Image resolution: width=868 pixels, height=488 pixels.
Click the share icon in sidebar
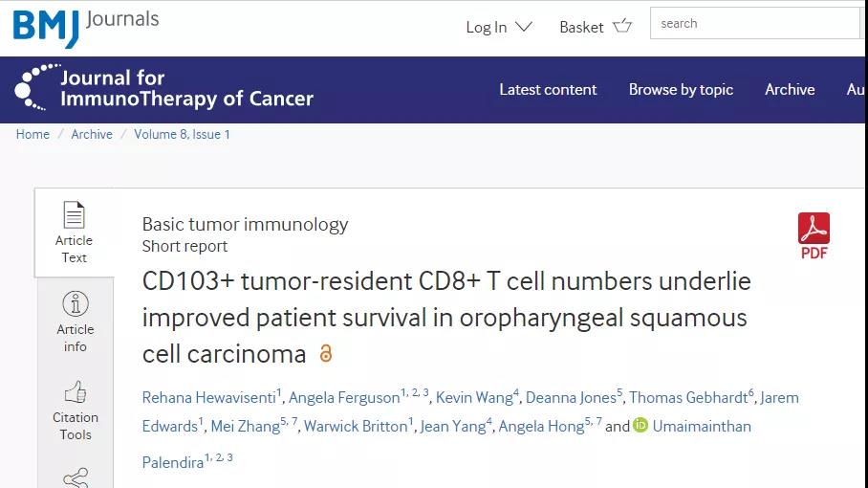coord(76,478)
